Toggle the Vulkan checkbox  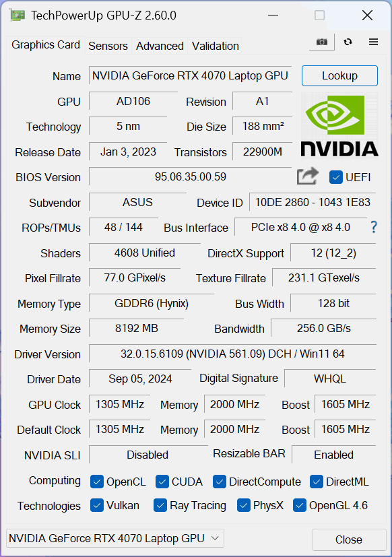[97, 506]
